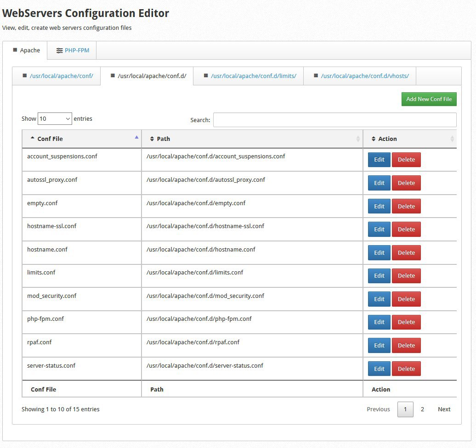This screenshot has height=448, width=476.
Task: Click Add New Conf File button
Action: click(429, 99)
